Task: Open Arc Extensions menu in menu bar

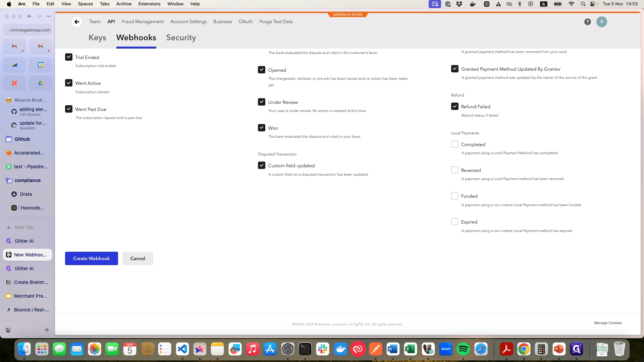Action: coord(149,4)
